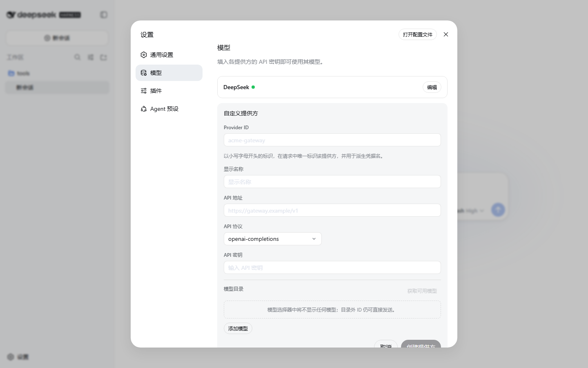The height and width of the screenshot is (368, 588).
Task: Click the blue send arrow button behind dialog
Action: 498,210
